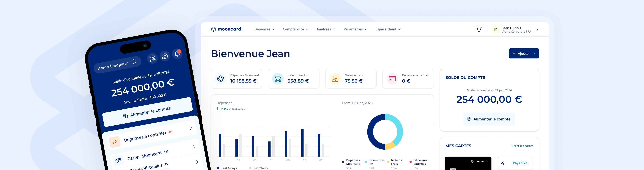The width and height of the screenshot is (644, 170).
Task: Click the mooncard logo in header
Action: [226, 29]
